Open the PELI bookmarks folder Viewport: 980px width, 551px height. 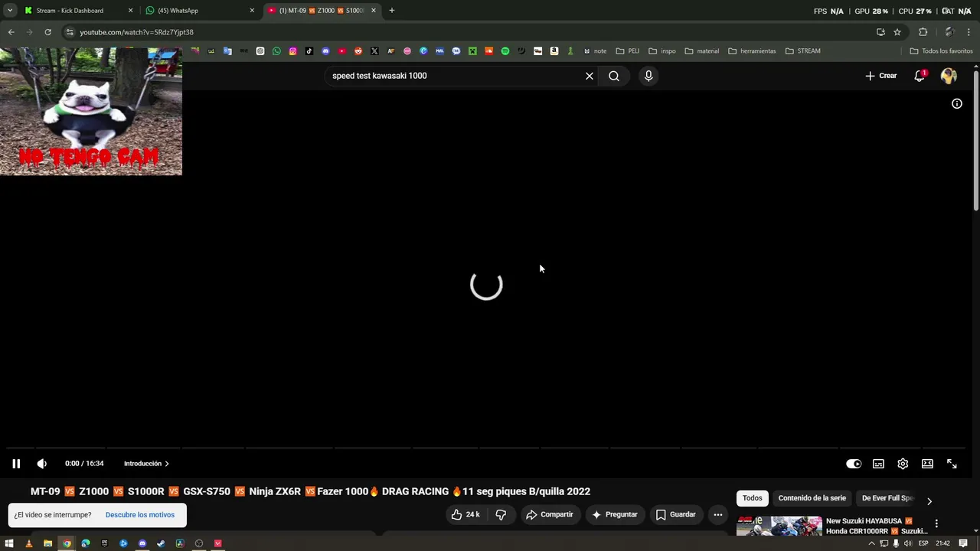(628, 51)
